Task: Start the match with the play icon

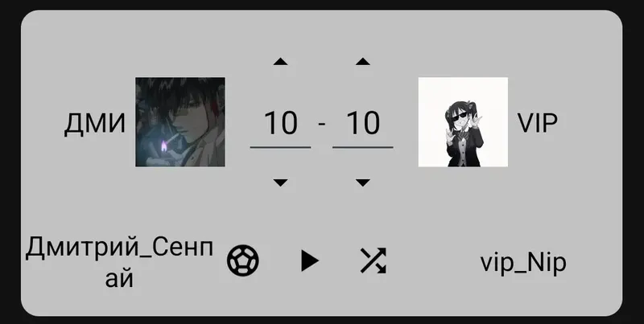Action: point(310,260)
